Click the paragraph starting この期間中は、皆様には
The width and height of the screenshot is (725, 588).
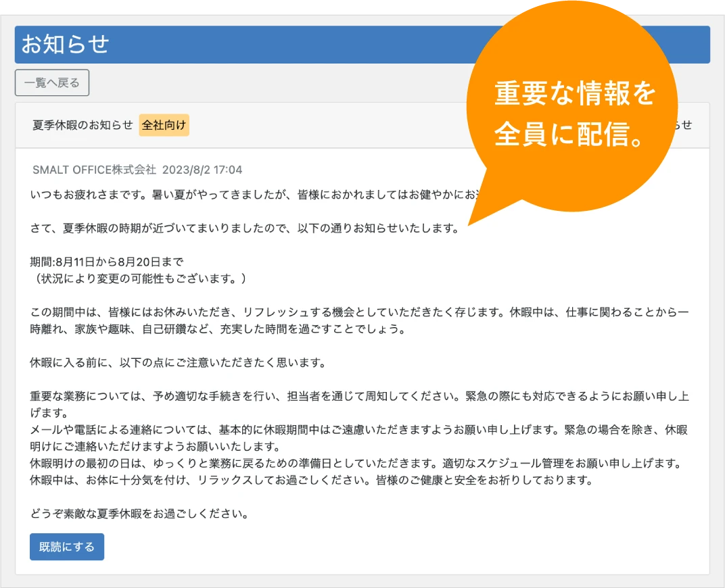[359, 312]
